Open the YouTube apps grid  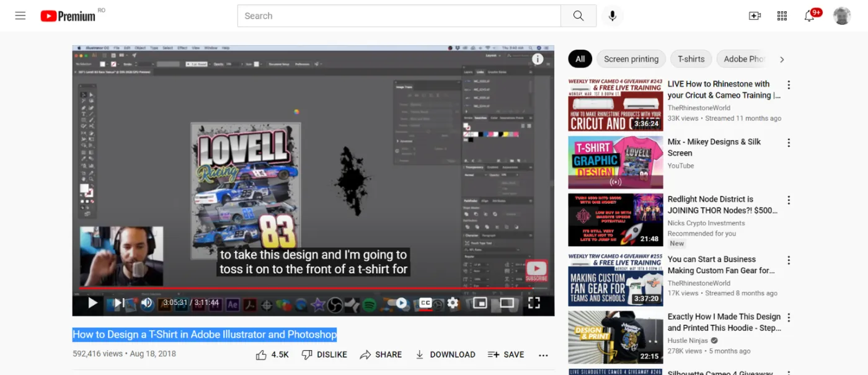pos(782,16)
